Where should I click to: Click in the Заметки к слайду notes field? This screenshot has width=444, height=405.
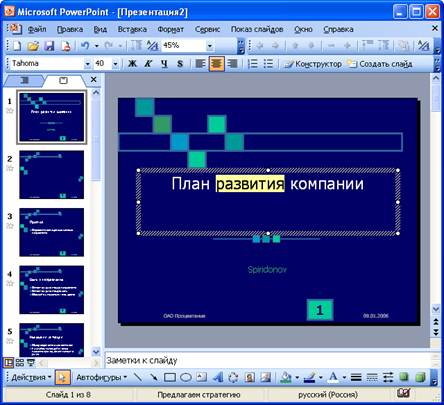click(x=267, y=361)
